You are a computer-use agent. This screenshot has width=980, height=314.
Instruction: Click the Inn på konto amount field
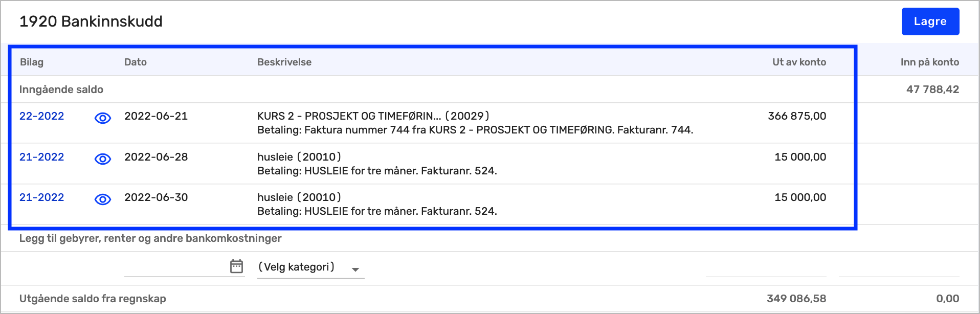click(899, 268)
